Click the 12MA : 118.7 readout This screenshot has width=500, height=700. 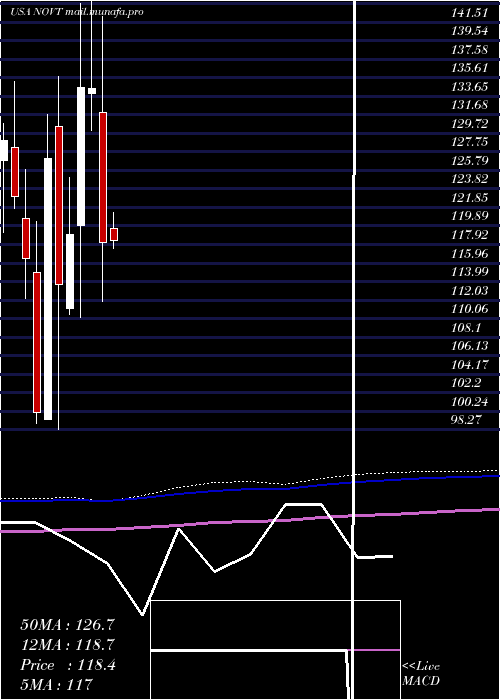[x=67, y=645]
